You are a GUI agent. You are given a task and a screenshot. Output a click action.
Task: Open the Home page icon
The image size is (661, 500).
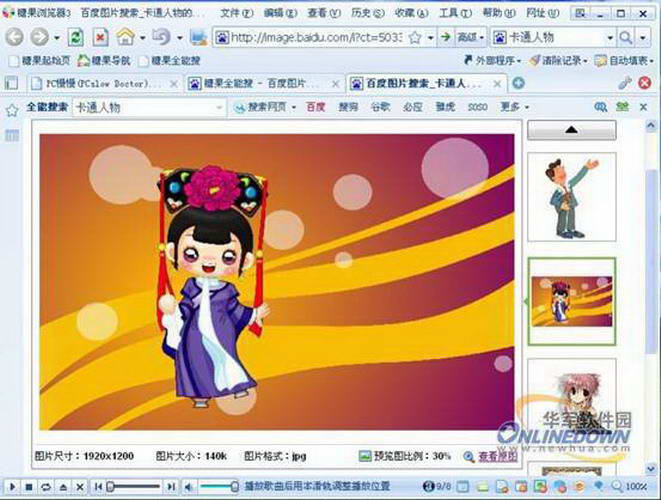point(126,37)
